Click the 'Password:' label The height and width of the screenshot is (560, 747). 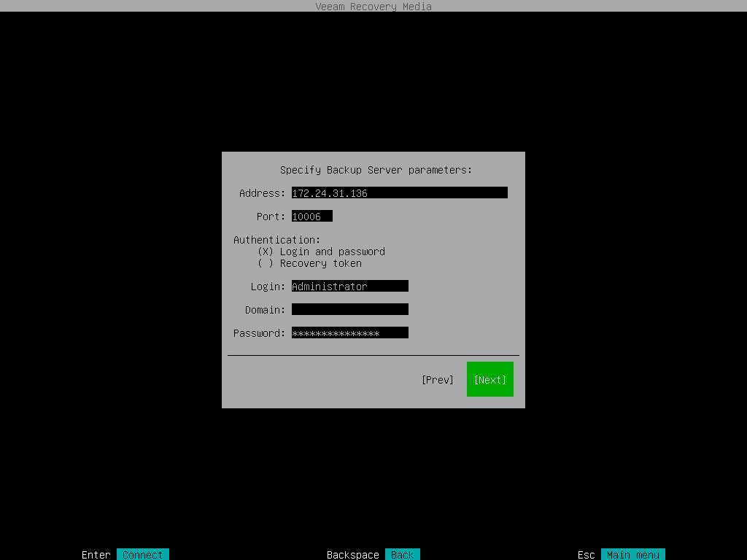[259, 333]
